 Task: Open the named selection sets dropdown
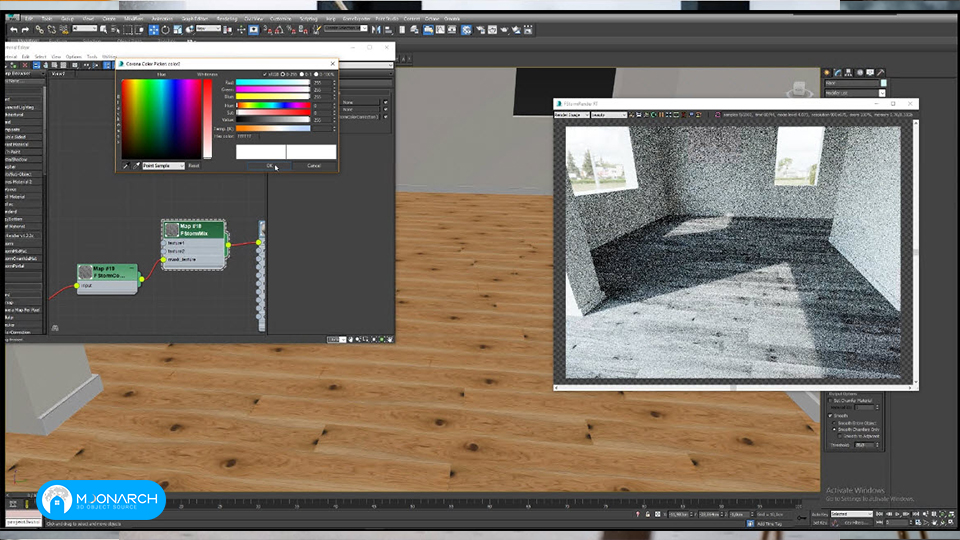click(x=346, y=29)
